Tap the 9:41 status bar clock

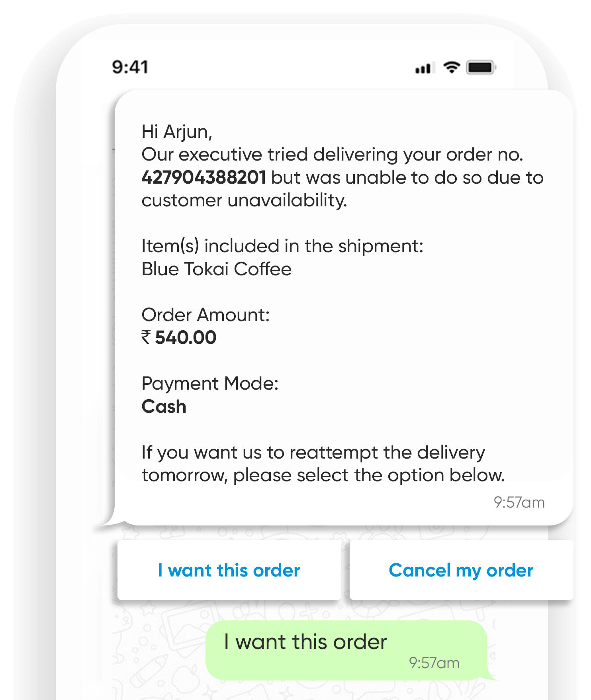pos(130,67)
